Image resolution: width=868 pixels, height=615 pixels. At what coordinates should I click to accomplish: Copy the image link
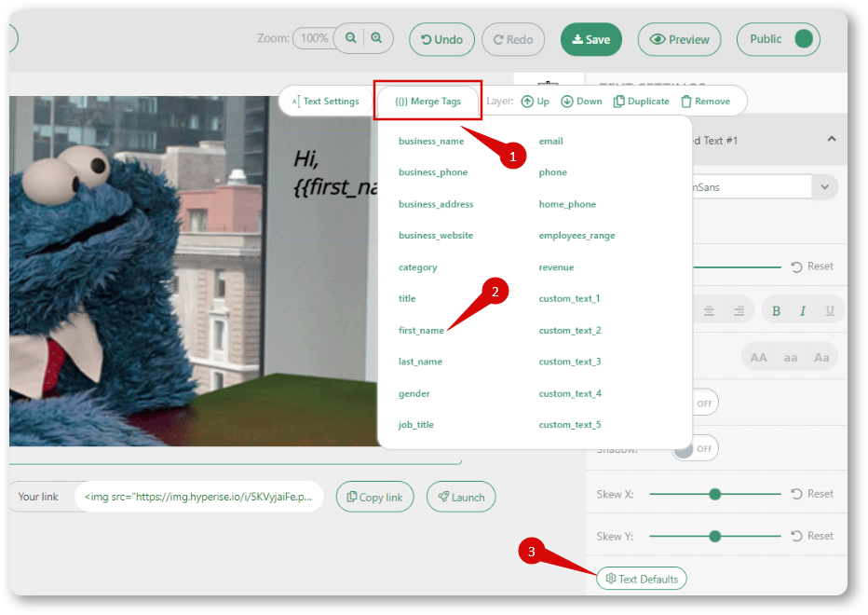pyautogui.click(x=374, y=497)
